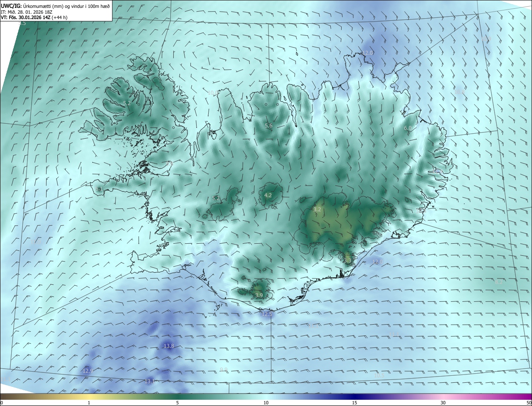Select the 3.3 value label
The image size is (532, 406).
[x=348, y=260]
